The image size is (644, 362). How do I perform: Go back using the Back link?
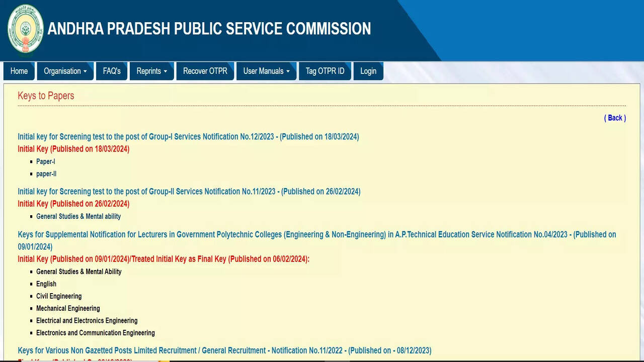(614, 118)
